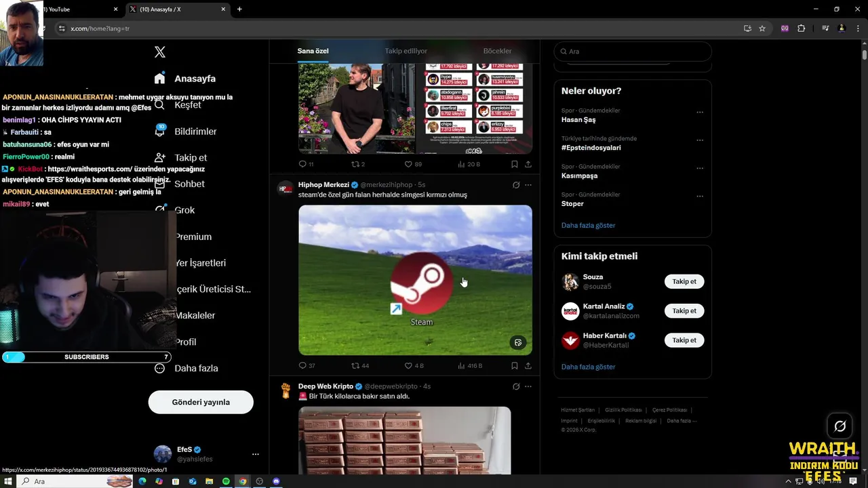Screen dimensions: 868x488
Task: Open more options on Hiphop Merkezi post
Action: [x=528, y=185]
